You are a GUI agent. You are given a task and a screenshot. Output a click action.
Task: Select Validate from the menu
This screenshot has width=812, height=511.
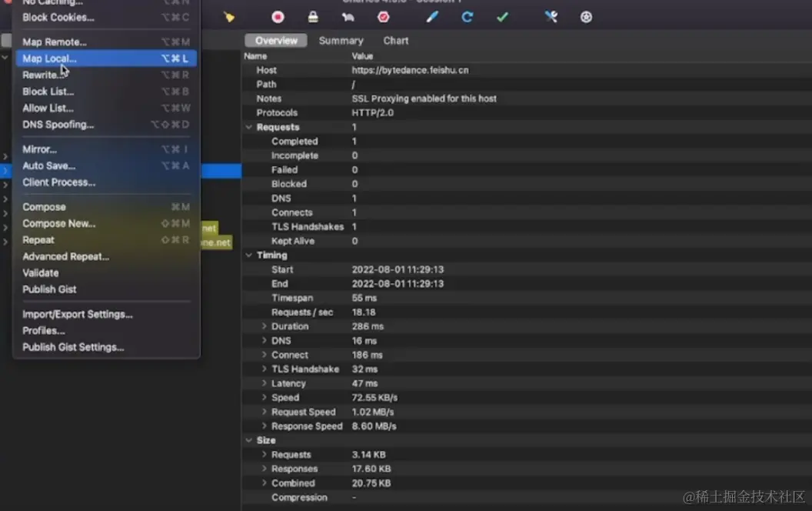(106, 273)
